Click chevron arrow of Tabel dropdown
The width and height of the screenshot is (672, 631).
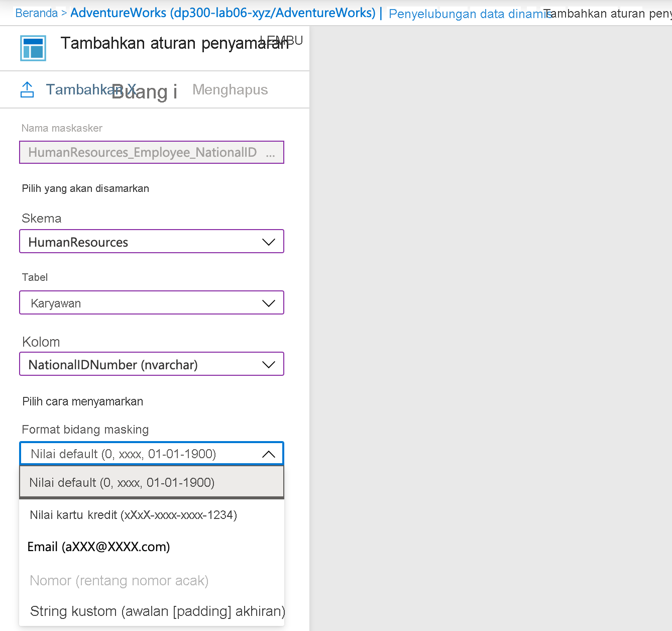(x=269, y=303)
